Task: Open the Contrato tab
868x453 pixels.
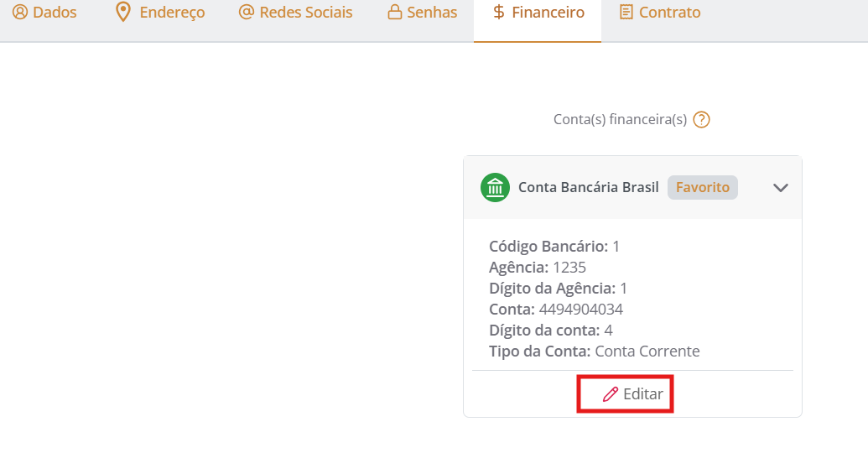Action: tap(669, 13)
